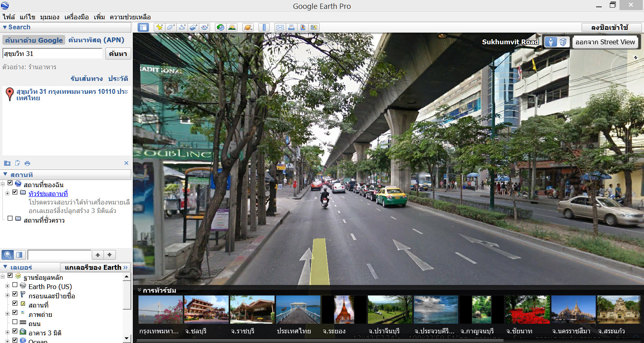Click the Add Polygon toolbar icon
Viewport: 644px width, 343px height.
pos(171,27)
